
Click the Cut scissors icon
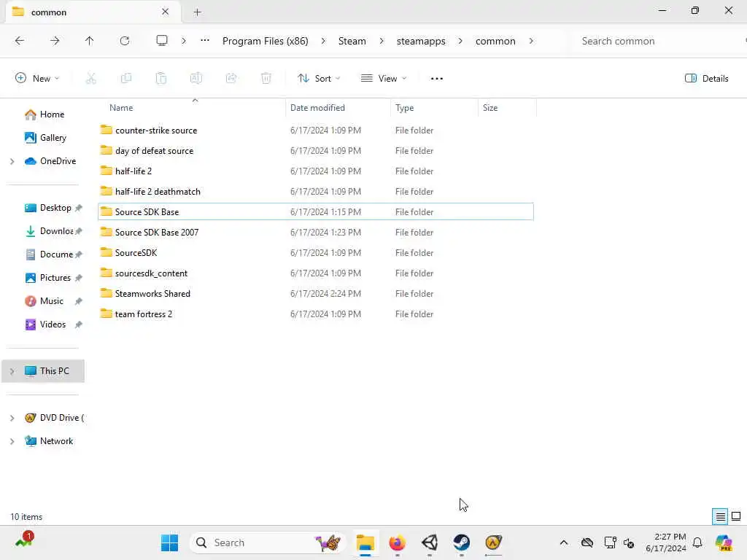point(91,79)
